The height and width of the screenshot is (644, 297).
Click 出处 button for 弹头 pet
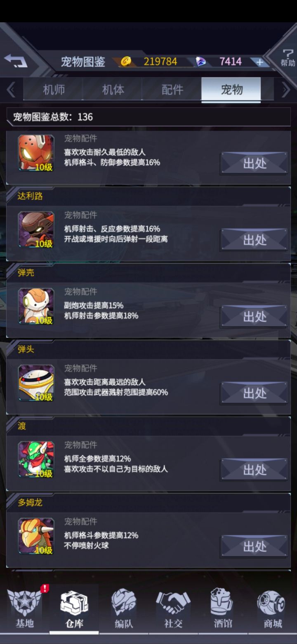pos(254,393)
